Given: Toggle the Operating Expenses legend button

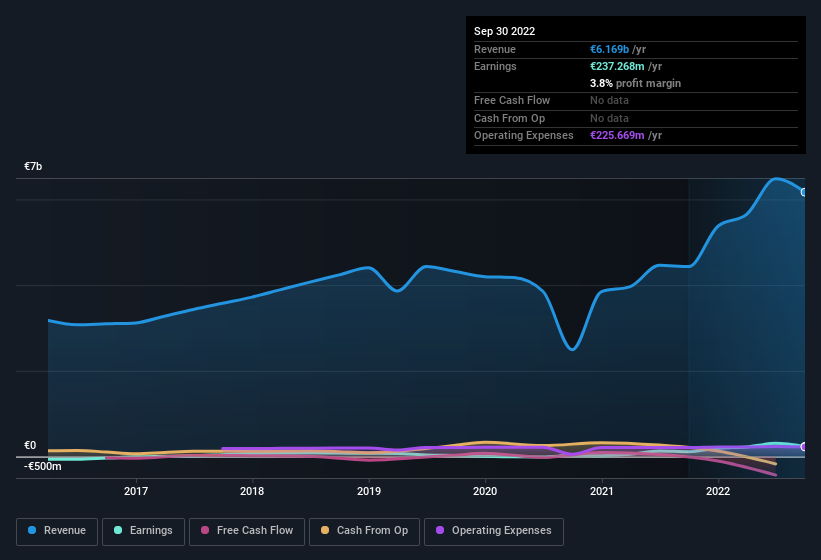Looking at the screenshot, I should (x=493, y=531).
